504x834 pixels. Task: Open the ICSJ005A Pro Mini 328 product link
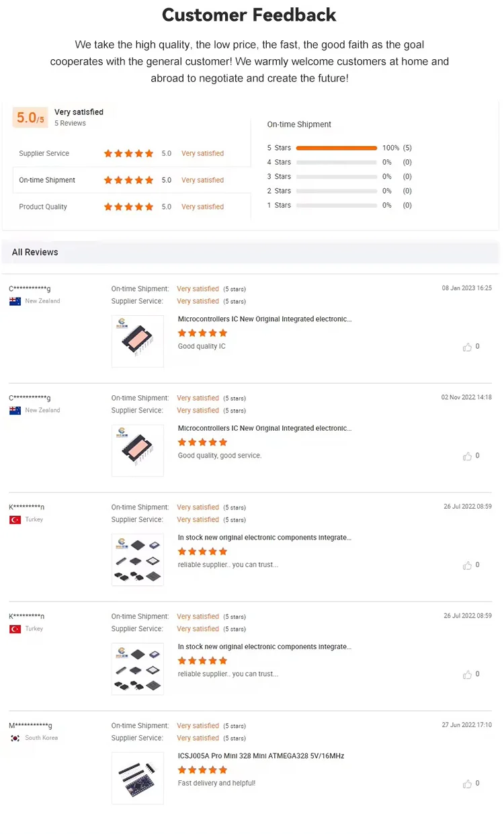[x=261, y=756]
